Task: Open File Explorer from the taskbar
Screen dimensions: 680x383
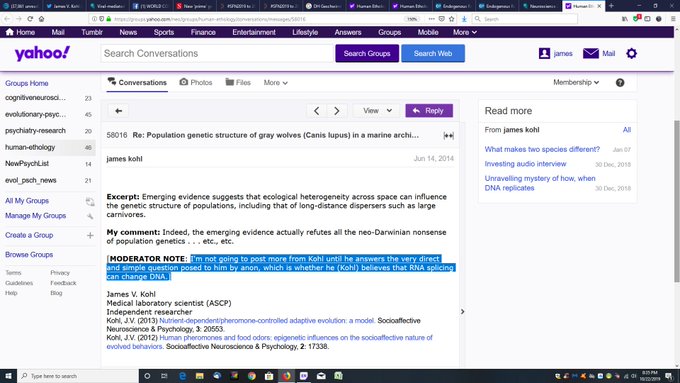Action: click(199, 376)
